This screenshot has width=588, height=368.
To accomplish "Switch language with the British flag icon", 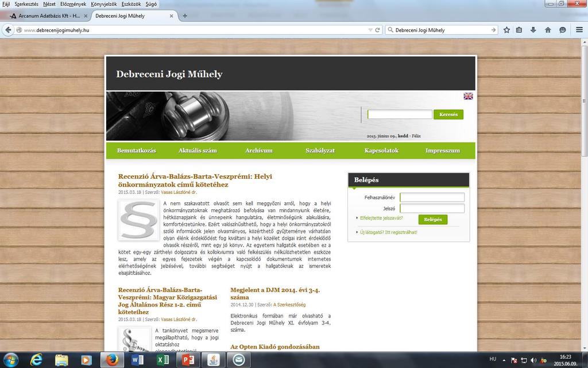I will click(x=468, y=96).
